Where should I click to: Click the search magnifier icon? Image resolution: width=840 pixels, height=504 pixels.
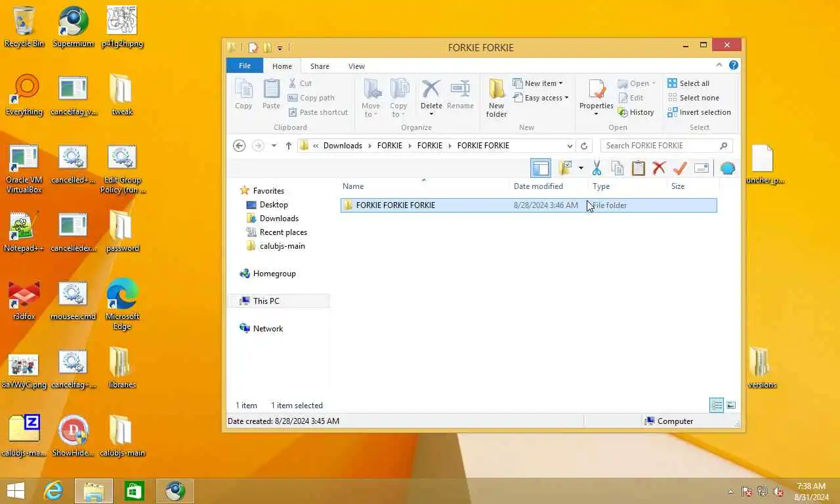pos(723,146)
